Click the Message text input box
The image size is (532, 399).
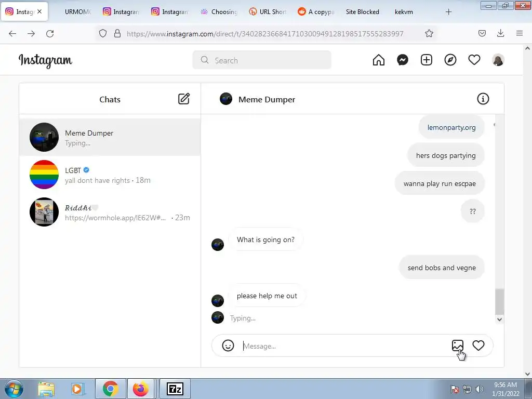[344, 346]
